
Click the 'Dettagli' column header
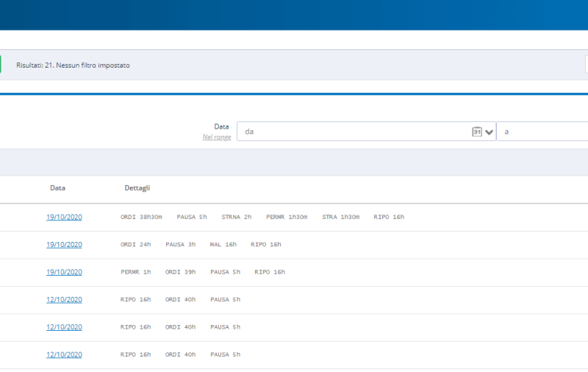[x=137, y=188]
